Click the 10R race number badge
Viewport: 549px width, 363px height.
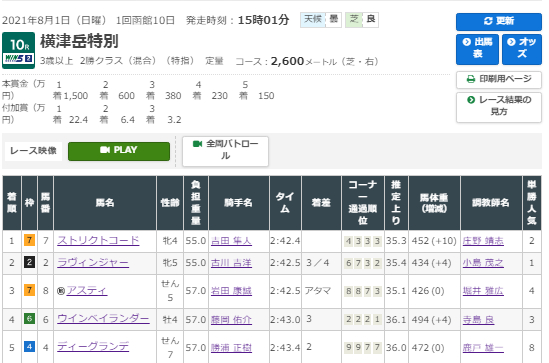(x=19, y=50)
